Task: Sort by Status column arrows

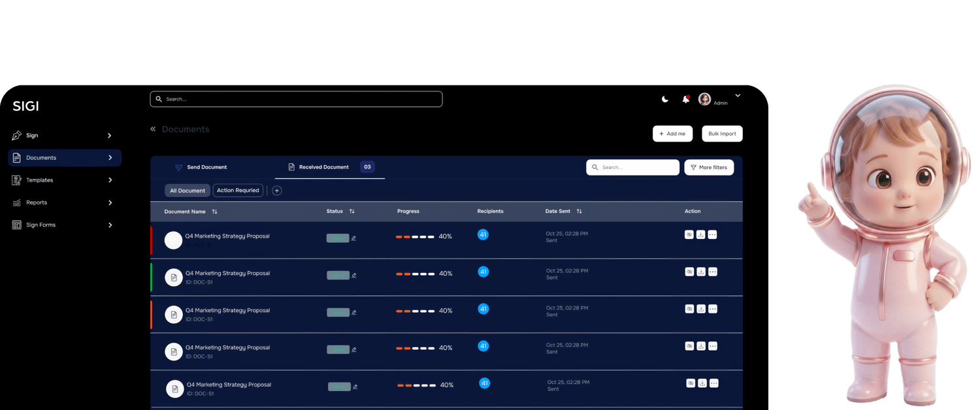Action: pyautogui.click(x=352, y=212)
